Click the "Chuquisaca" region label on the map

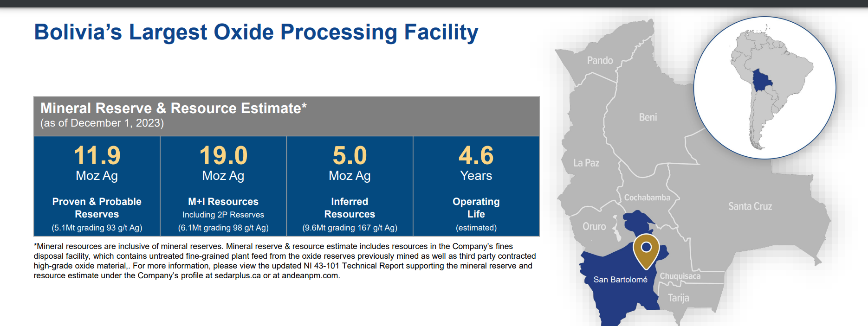coord(680,276)
